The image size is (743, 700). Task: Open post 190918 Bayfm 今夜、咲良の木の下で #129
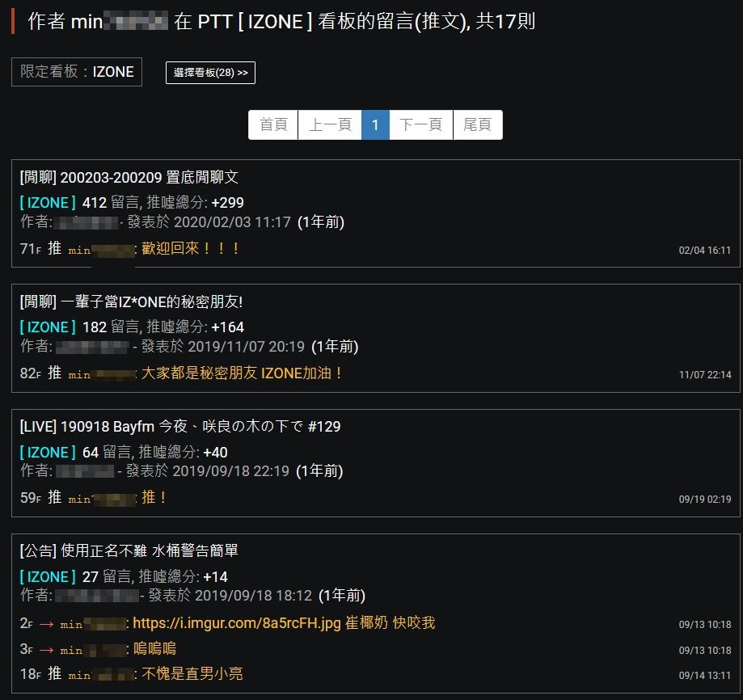pos(180,426)
